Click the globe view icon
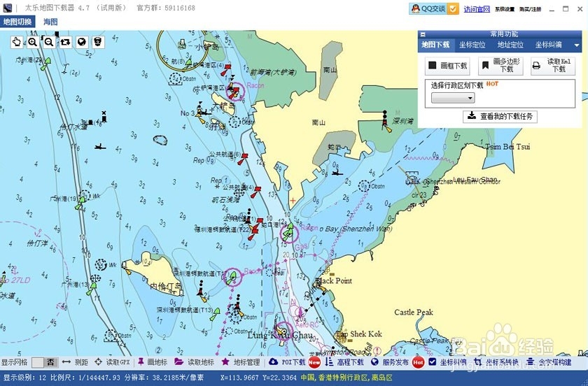588x386 pixels. tap(82, 42)
